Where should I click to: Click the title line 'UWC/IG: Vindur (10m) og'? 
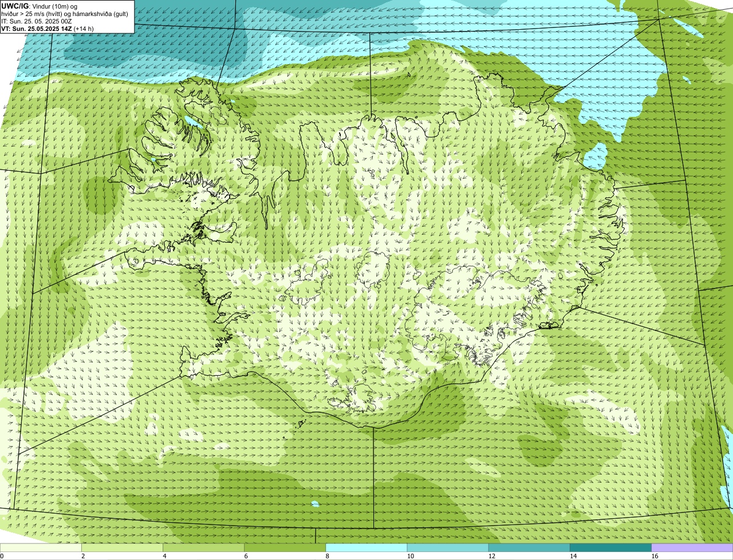click(40, 6)
